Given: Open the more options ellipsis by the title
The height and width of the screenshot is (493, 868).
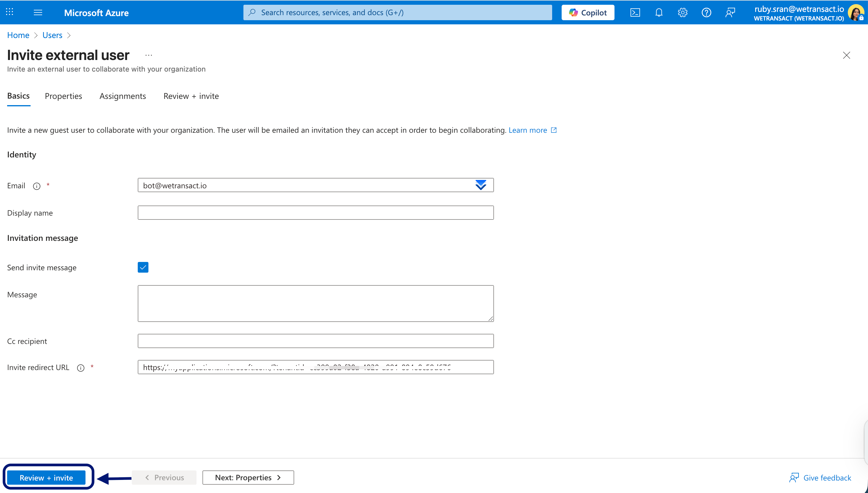Looking at the screenshot, I should (148, 55).
